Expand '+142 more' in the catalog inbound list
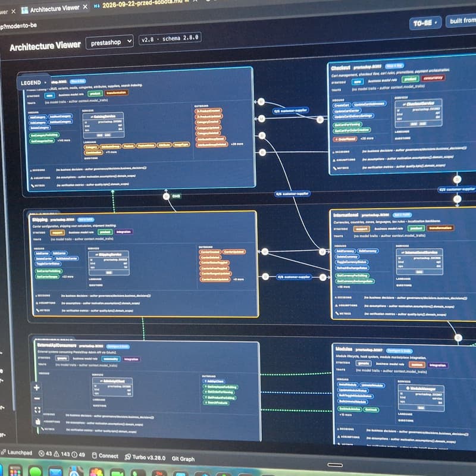This screenshot has width=476, height=476. (x=64, y=140)
